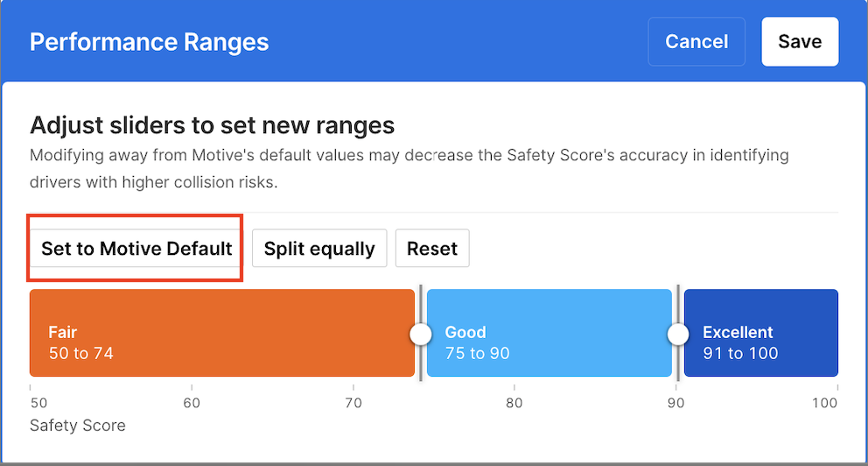Reset the slider ranges
This screenshot has width=868, height=466.
[432, 249]
